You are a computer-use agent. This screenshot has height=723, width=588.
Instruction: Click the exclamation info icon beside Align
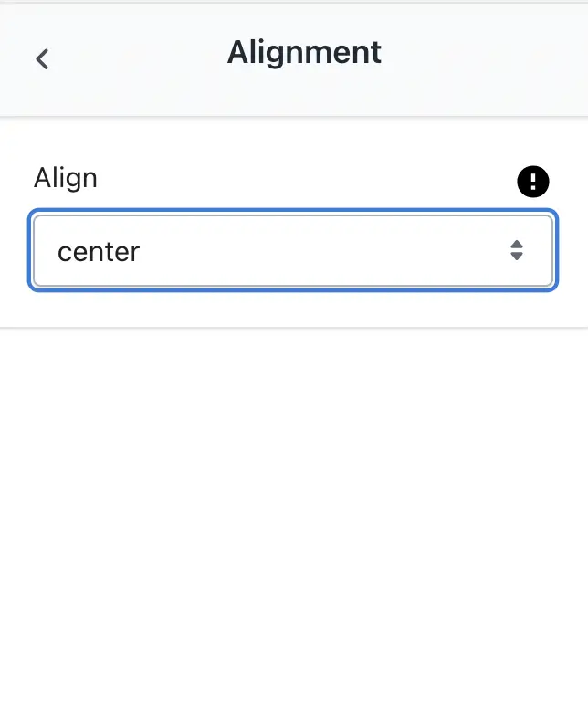[532, 182]
